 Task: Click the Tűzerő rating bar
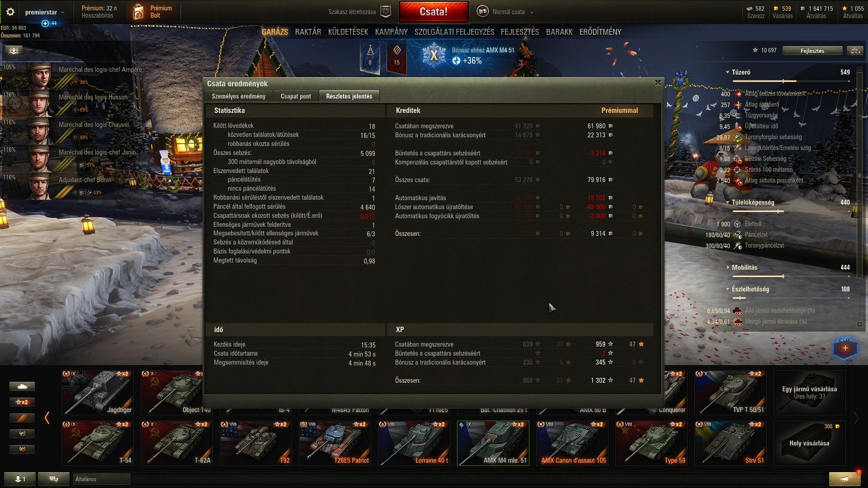coord(790,81)
